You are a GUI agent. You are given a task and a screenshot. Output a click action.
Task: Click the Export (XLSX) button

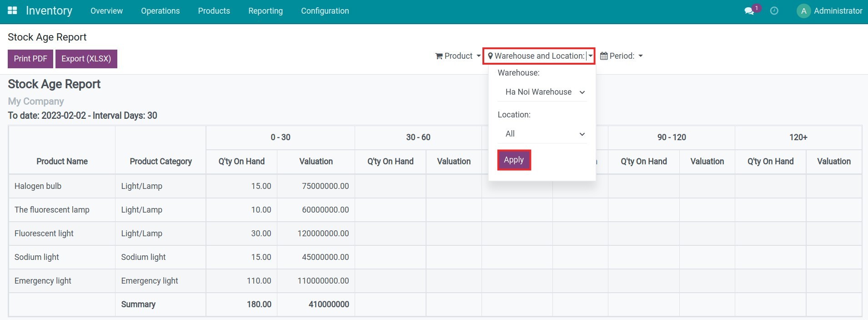point(86,59)
